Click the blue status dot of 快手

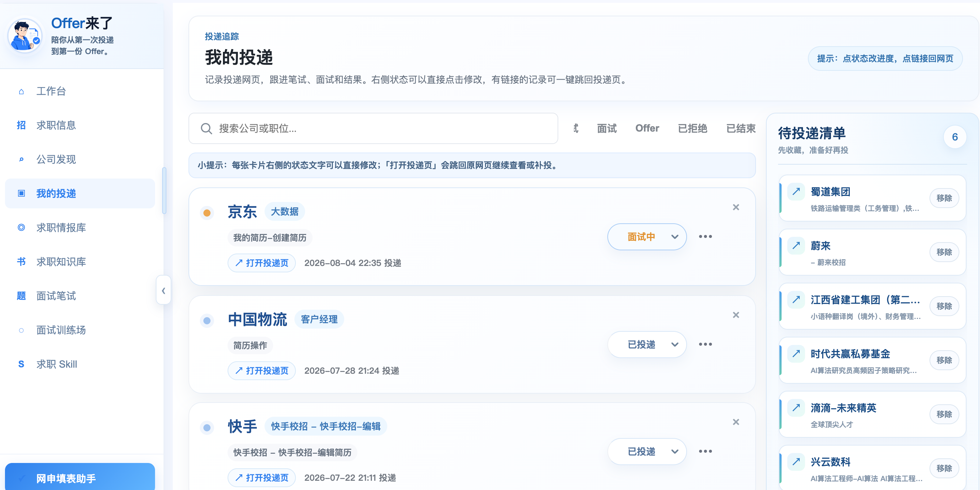[x=207, y=428]
